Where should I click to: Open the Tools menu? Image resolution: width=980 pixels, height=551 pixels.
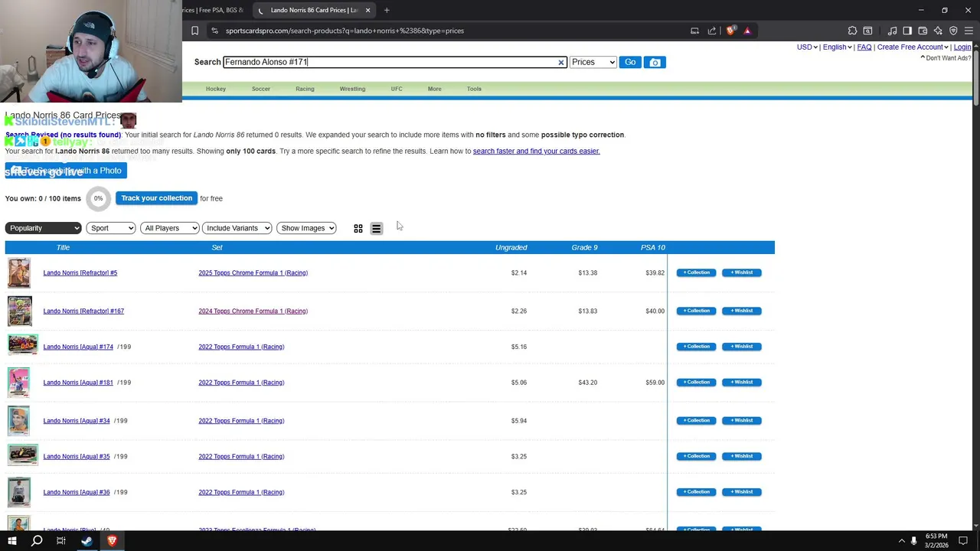tap(474, 89)
